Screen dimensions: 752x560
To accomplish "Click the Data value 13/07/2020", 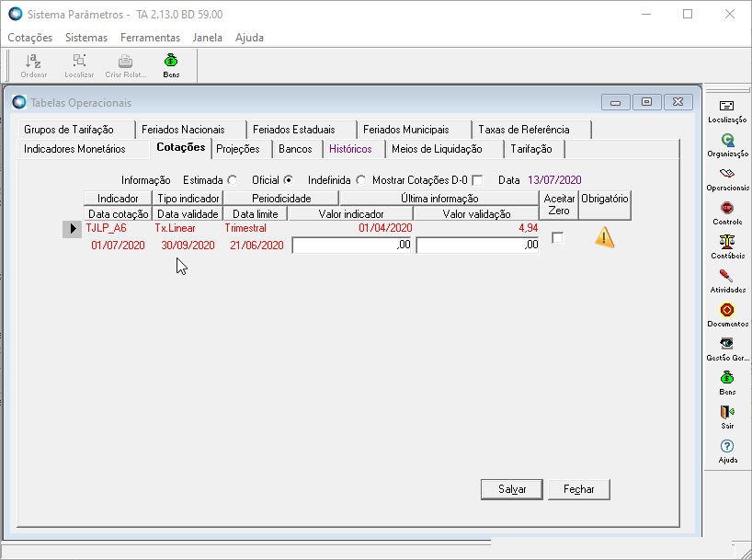I will pyautogui.click(x=554, y=180).
